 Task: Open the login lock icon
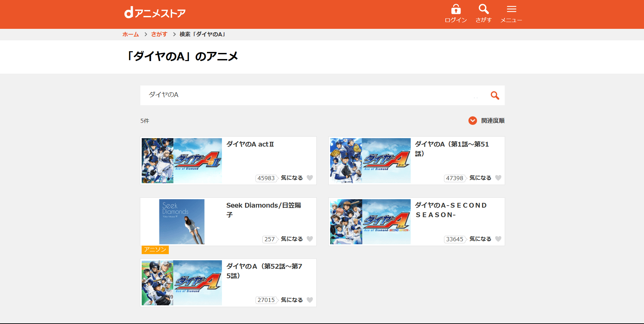click(x=456, y=9)
